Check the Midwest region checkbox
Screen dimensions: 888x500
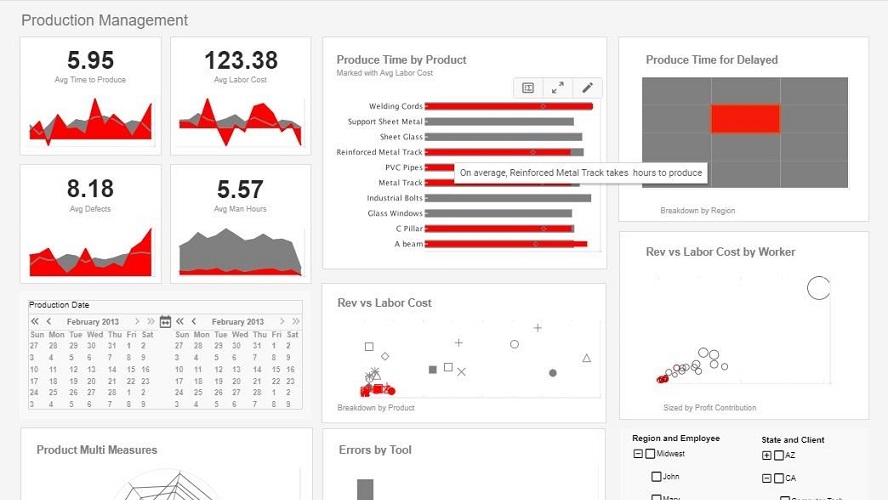point(650,454)
